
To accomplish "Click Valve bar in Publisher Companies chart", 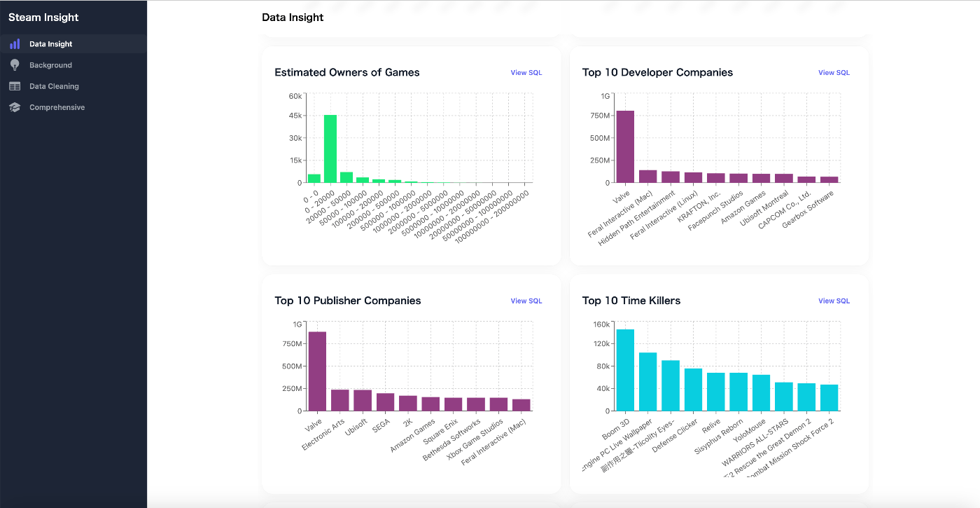I will click(317, 371).
